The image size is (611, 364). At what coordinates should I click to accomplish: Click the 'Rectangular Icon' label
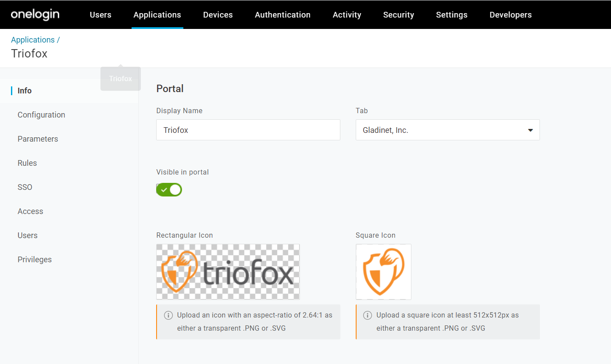click(185, 236)
